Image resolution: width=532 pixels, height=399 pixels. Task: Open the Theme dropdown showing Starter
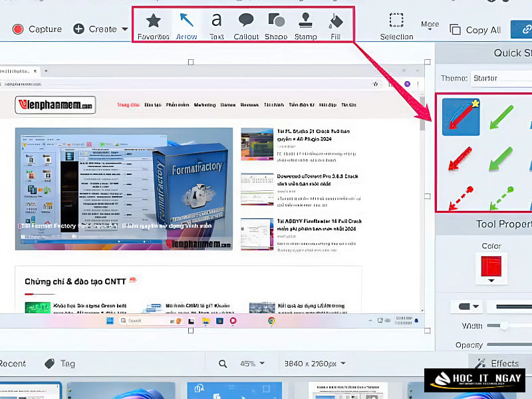502,78
